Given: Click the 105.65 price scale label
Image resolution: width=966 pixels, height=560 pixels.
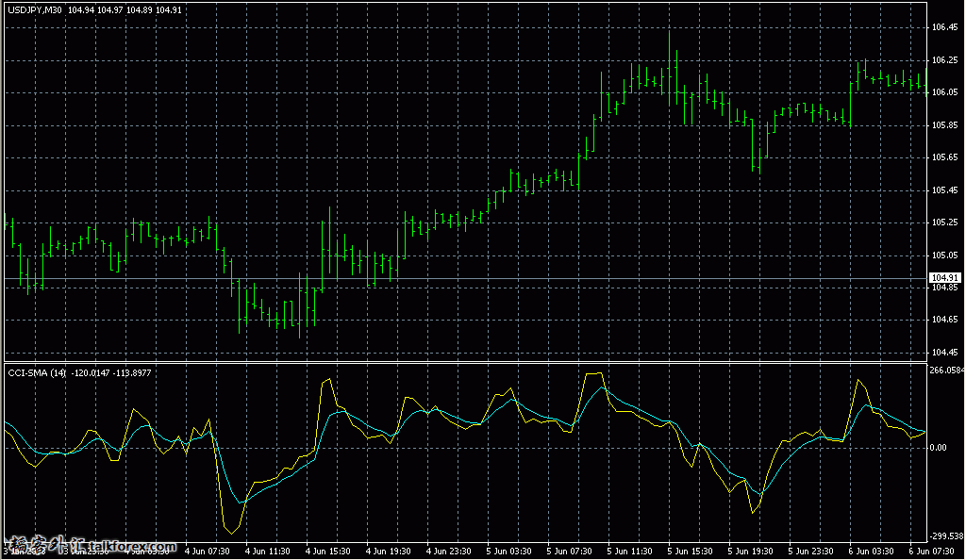Looking at the screenshot, I should point(944,157).
